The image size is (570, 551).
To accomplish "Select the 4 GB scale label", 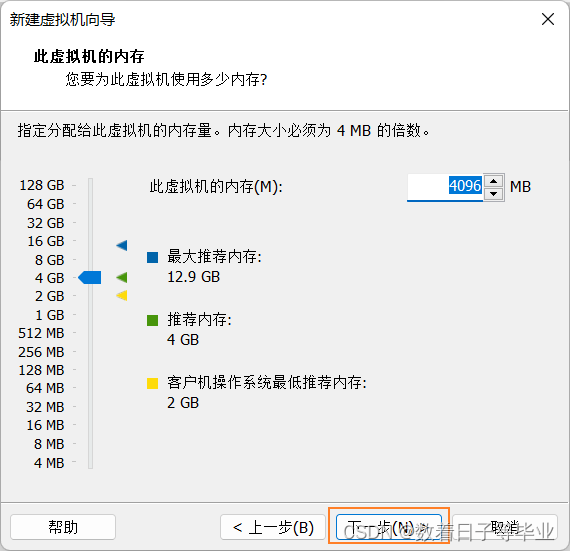I will [50, 278].
